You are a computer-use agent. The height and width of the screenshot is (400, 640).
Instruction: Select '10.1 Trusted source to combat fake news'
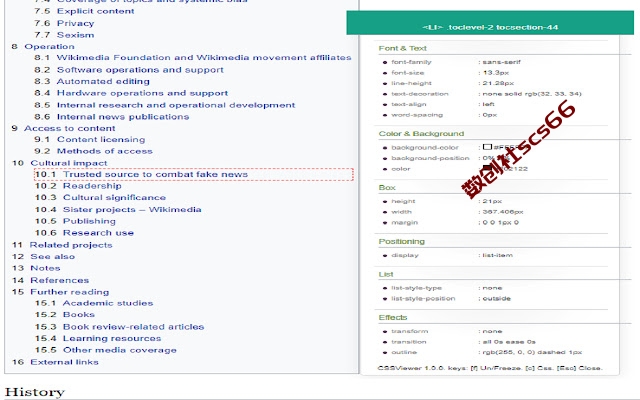(x=141, y=174)
